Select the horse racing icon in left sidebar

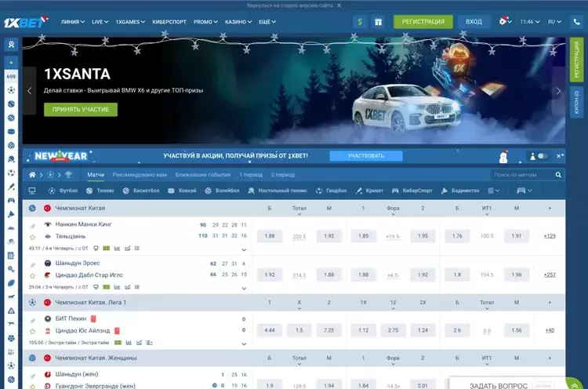tap(11, 296)
